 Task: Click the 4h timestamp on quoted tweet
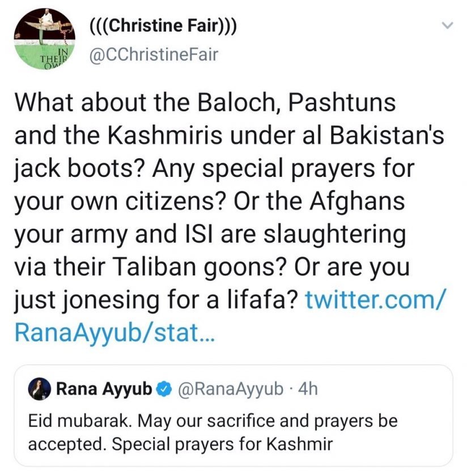(x=307, y=389)
